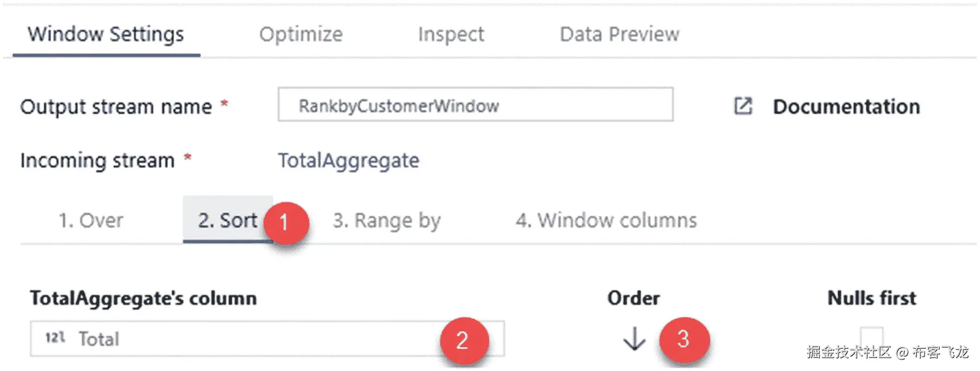Viewport: 980px width, 371px height.
Task: Enable the Nulls first checkbox
Action: [x=871, y=337]
